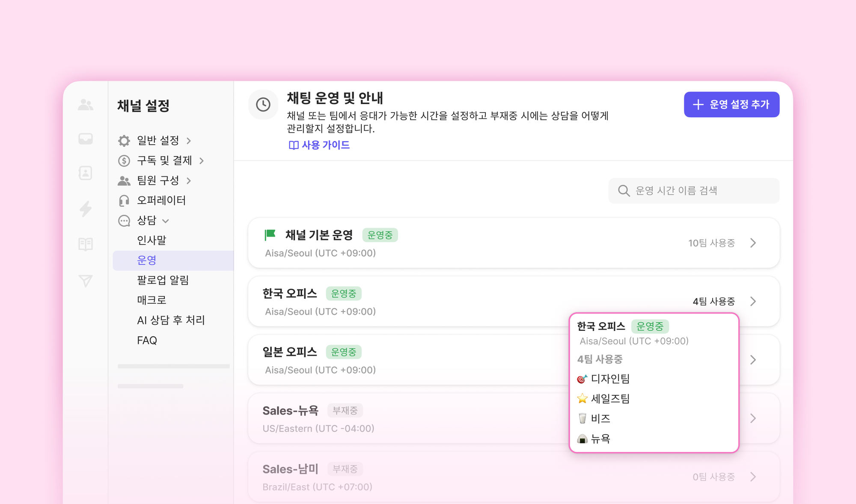Screen dimensions: 856x504
Task: Click the team members icon in left rail
Action: (86, 104)
